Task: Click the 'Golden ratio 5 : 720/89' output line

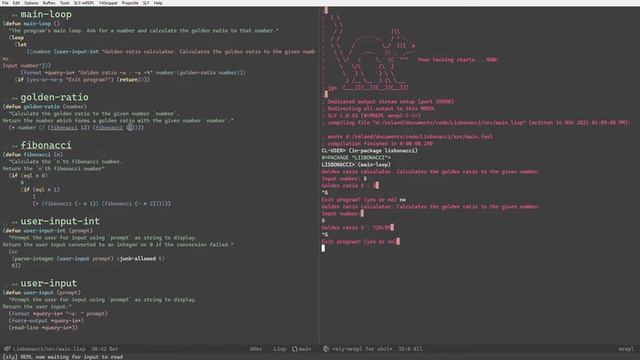Action: click(357, 228)
